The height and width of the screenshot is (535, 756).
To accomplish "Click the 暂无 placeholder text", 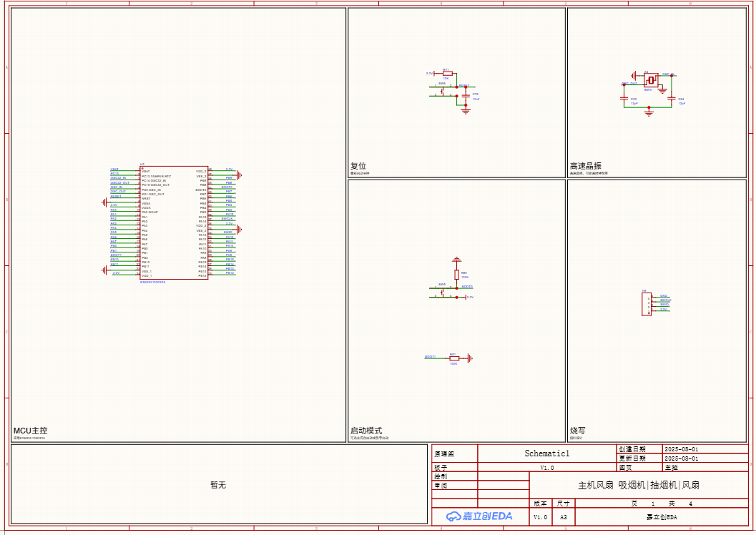I will pyautogui.click(x=218, y=485).
